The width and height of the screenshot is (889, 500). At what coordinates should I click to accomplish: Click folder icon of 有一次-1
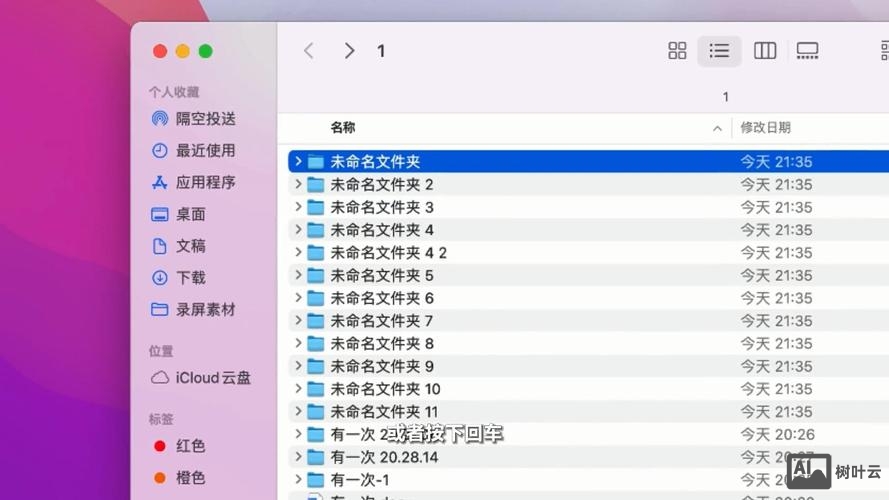point(316,480)
